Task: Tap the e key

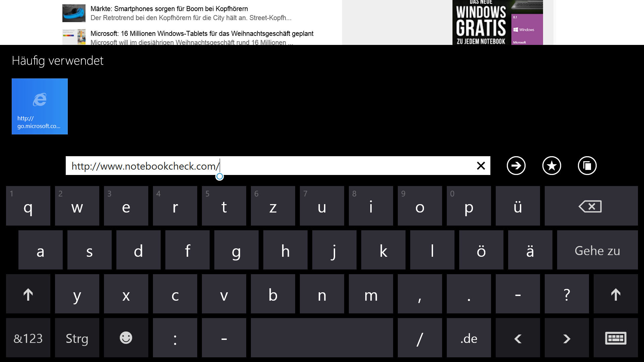Action: (x=126, y=206)
